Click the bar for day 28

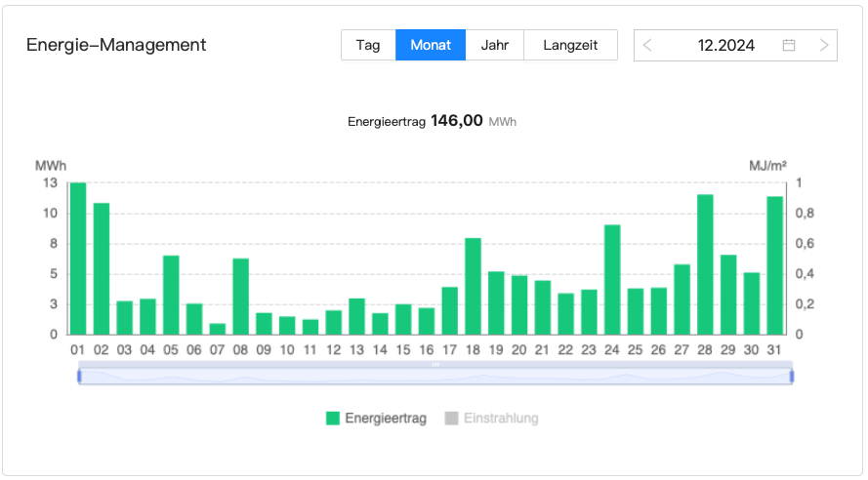click(705, 264)
